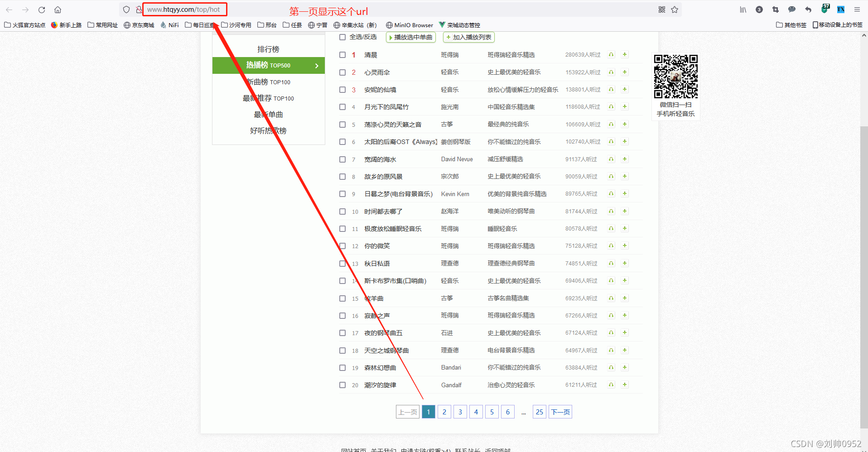Click the TX extension icon
The width and height of the screenshot is (868, 452).
[x=841, y=10]
